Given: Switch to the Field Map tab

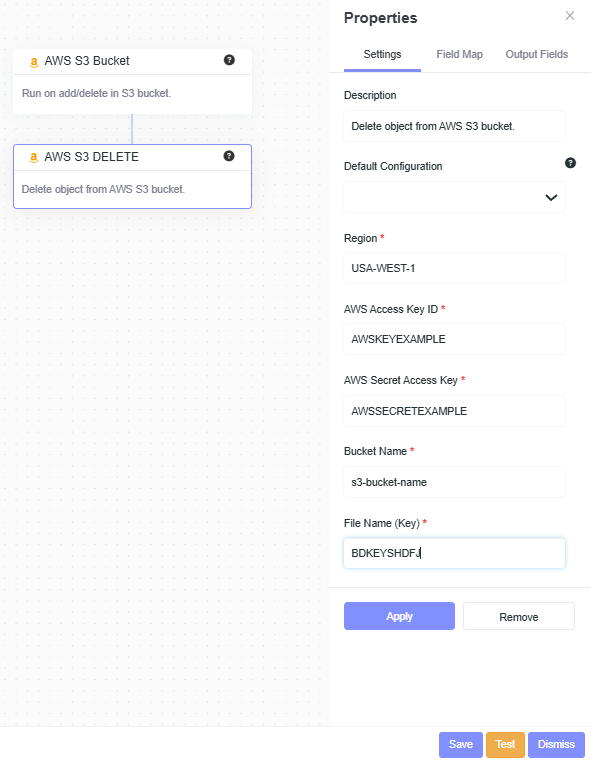Looking at the screenshot, I should [x=459, y=54].
